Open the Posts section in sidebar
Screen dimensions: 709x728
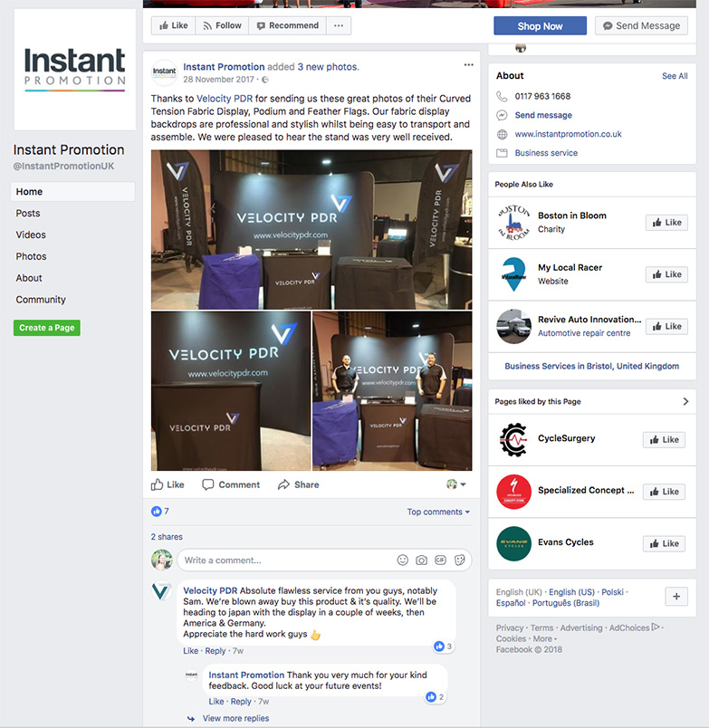(x=28, y=213)
